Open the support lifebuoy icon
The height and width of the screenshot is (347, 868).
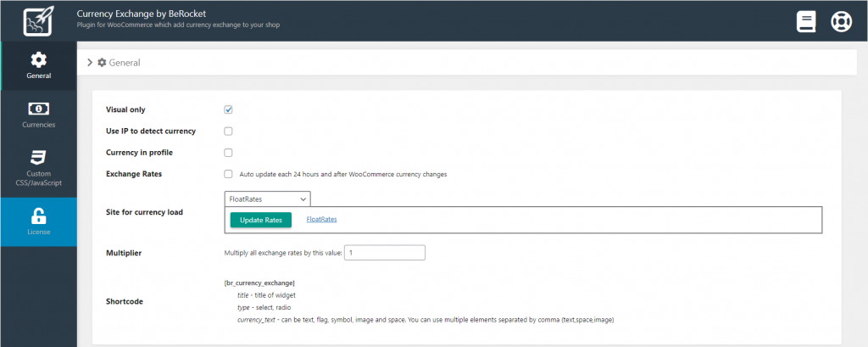tap(840, 21)
